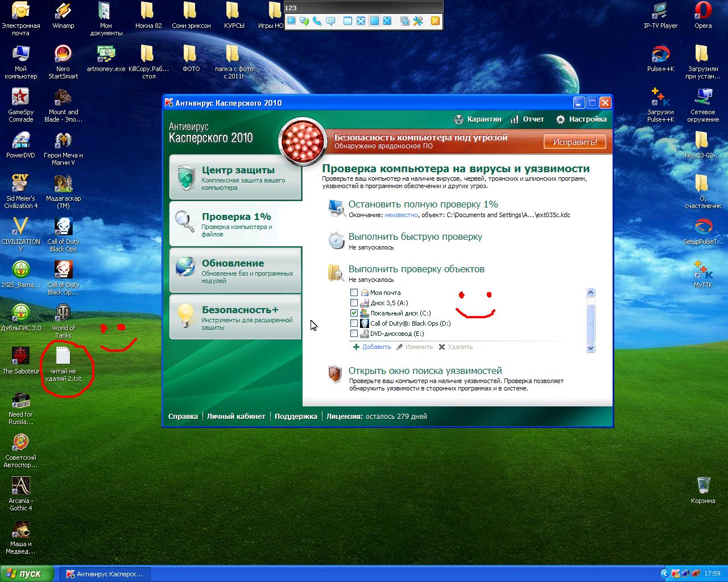The height and width of the screenshot is (582, 728).
Task: Click Добавить to add a scan object
Action: coord(372,347)
